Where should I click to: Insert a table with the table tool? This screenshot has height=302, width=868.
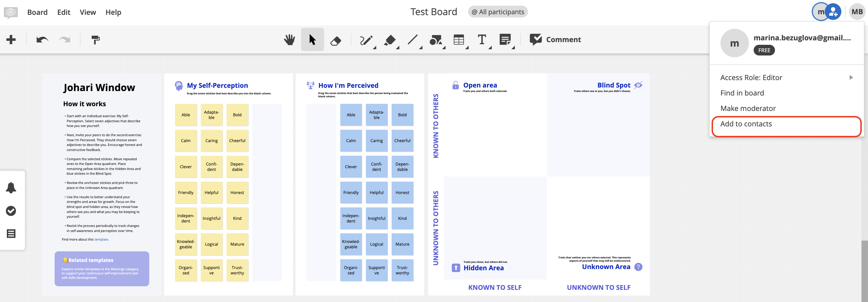click(459, 40)
